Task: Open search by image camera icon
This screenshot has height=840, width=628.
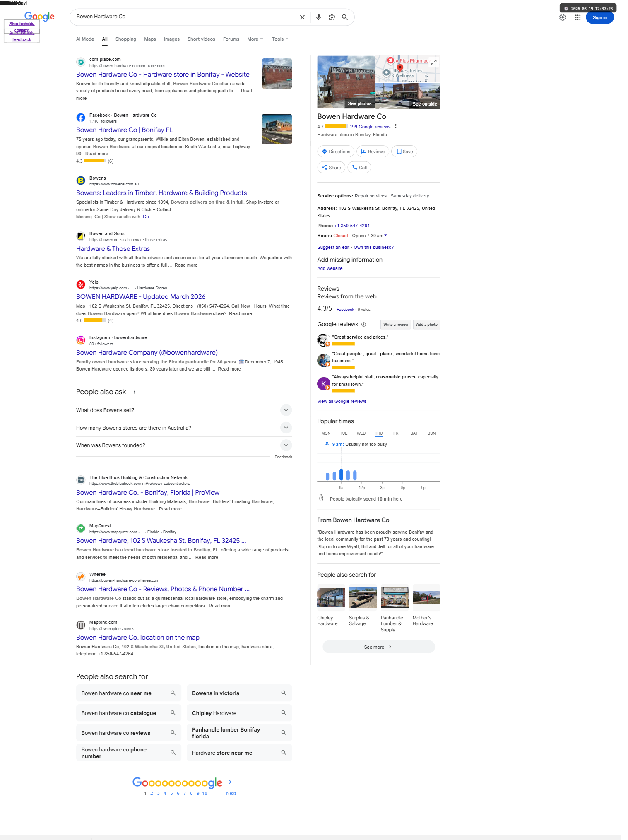Action: tap(332, 17)
